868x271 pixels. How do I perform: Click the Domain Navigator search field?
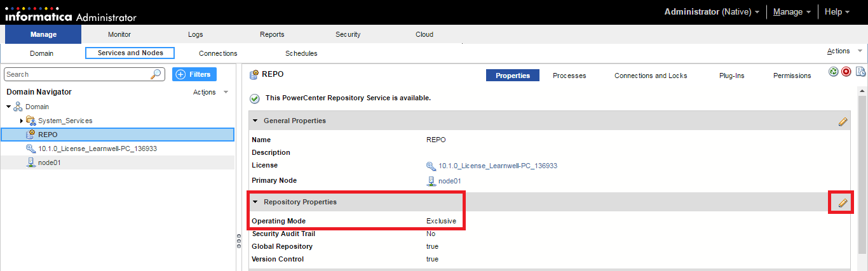[x=76, y=74]
